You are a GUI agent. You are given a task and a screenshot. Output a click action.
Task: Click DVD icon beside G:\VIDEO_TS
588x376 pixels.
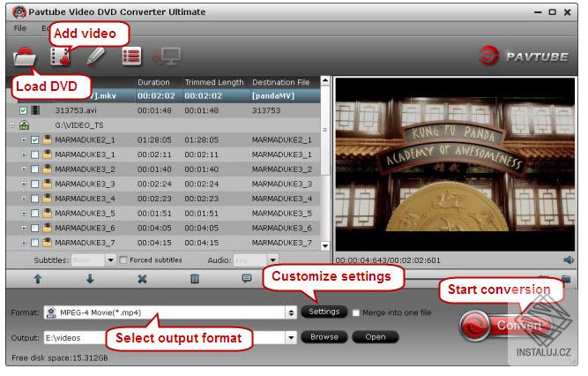(x=24, y=125)
